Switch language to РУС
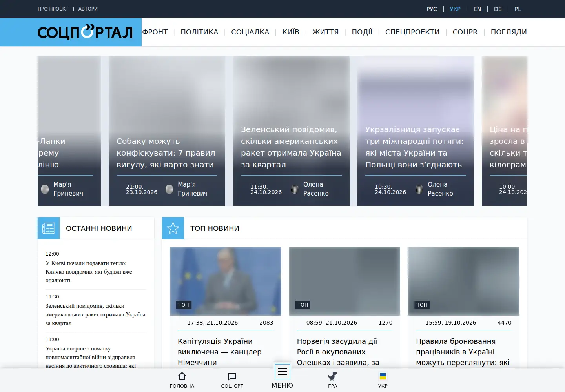565x392 pixels. tap(432, 9)
